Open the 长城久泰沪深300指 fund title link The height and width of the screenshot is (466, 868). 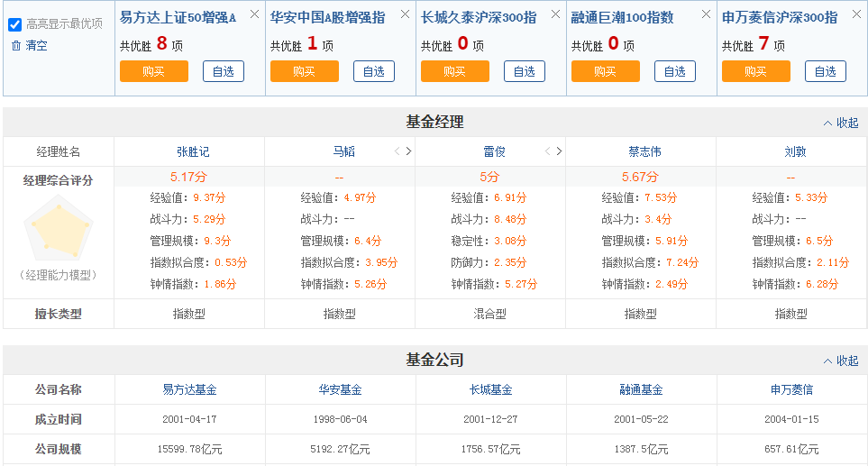pos(479,18)
